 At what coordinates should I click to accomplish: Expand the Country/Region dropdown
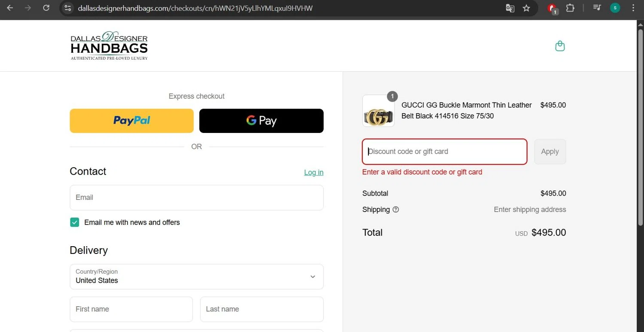197,277
